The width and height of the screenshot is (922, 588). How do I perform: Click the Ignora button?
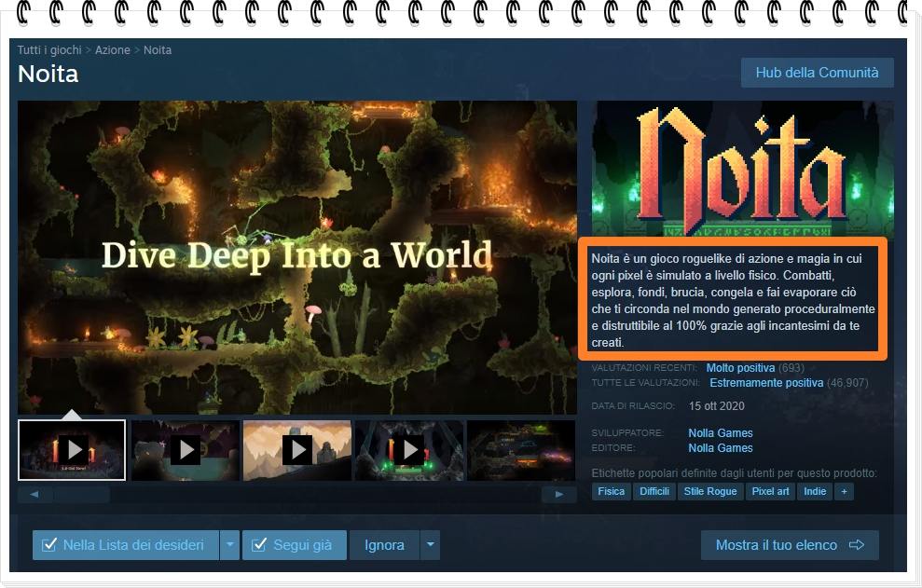click(384, 545)
